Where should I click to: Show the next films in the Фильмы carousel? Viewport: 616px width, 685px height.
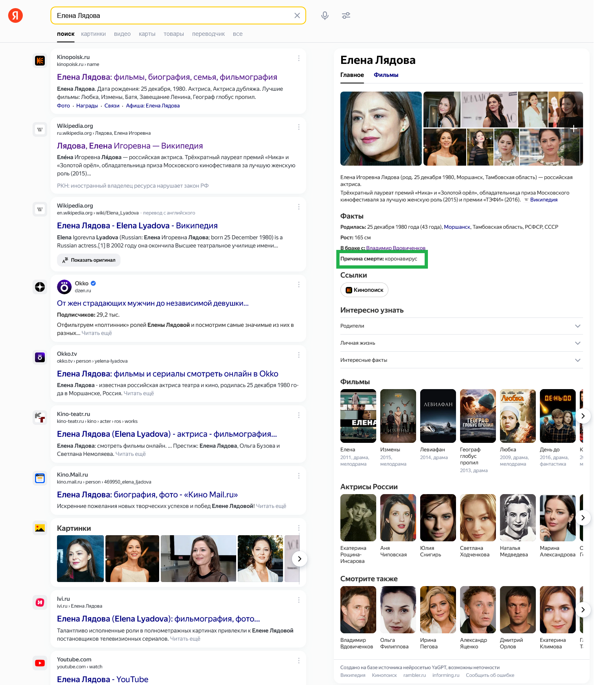tap(583, 416)
